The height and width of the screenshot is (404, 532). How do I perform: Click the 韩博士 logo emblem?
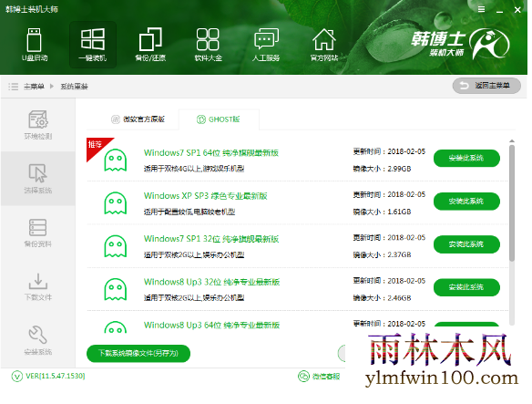[x=488, y=44]
